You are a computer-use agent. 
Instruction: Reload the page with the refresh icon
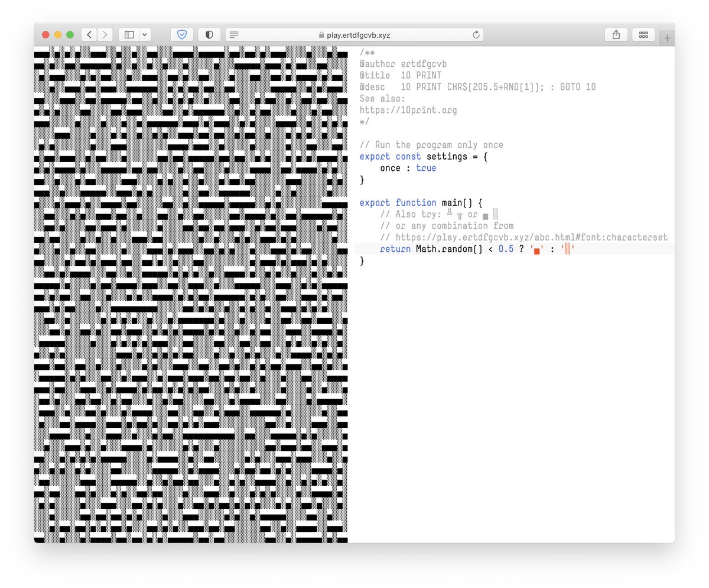476,35
